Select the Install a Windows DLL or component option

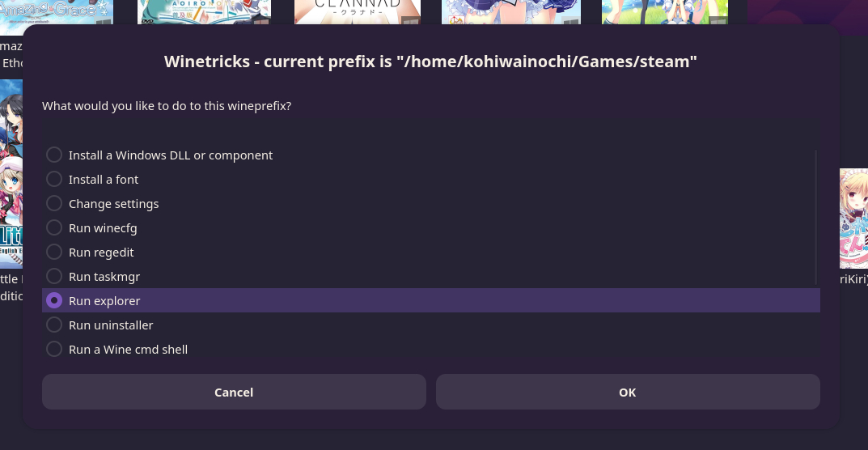click(54, 155)
